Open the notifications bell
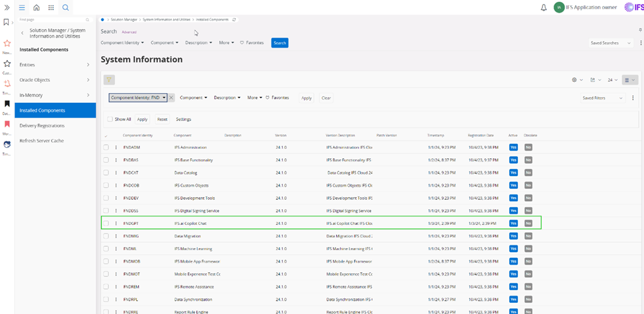 tap(544, 8)
